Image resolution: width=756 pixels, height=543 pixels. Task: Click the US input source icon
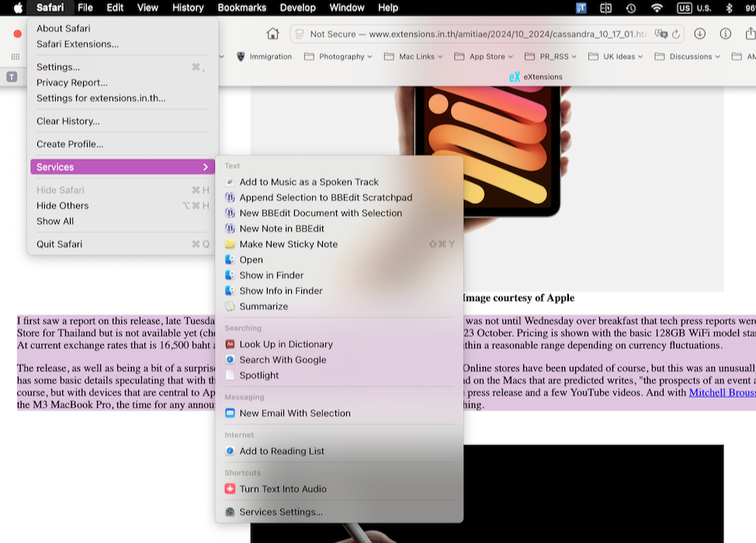[x=684, y=8]
